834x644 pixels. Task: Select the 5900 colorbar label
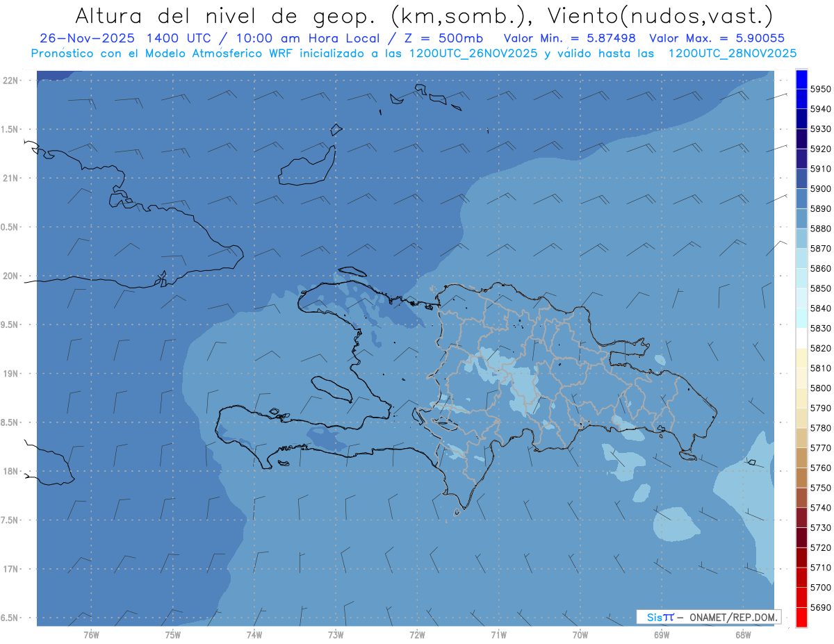(821, 188)
